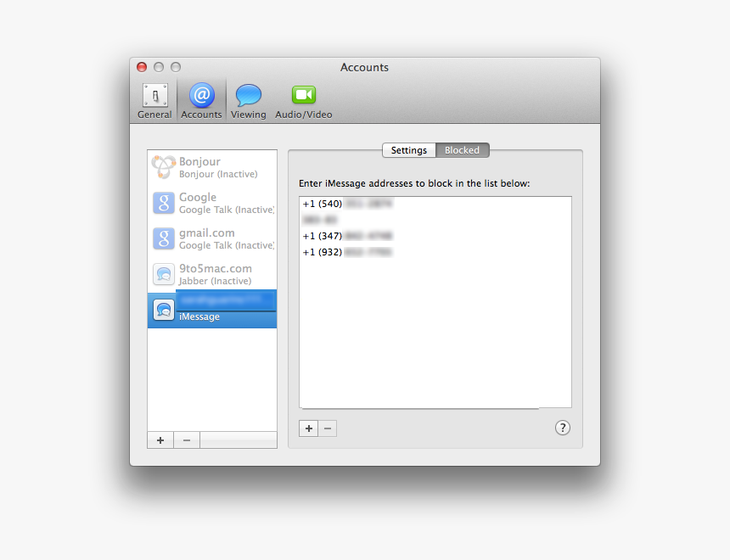Select the 9to5mac.com Jabber account

point(212,274)
